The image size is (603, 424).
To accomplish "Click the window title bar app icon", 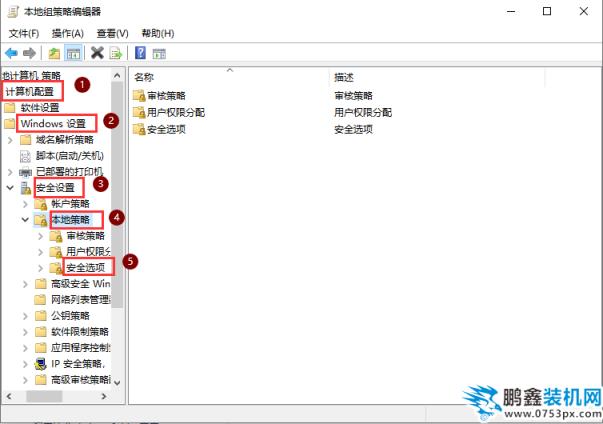I will point(13,12).
